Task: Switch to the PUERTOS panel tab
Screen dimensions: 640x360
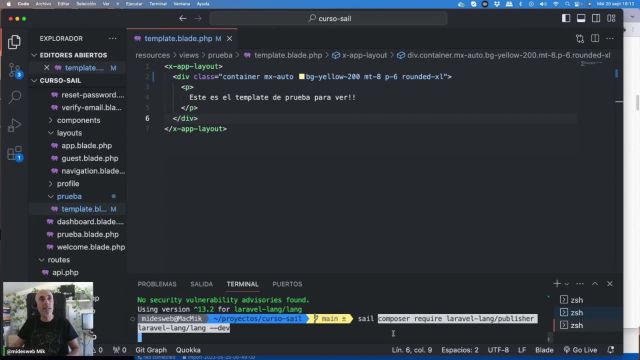Action: [x=287, y=284]
